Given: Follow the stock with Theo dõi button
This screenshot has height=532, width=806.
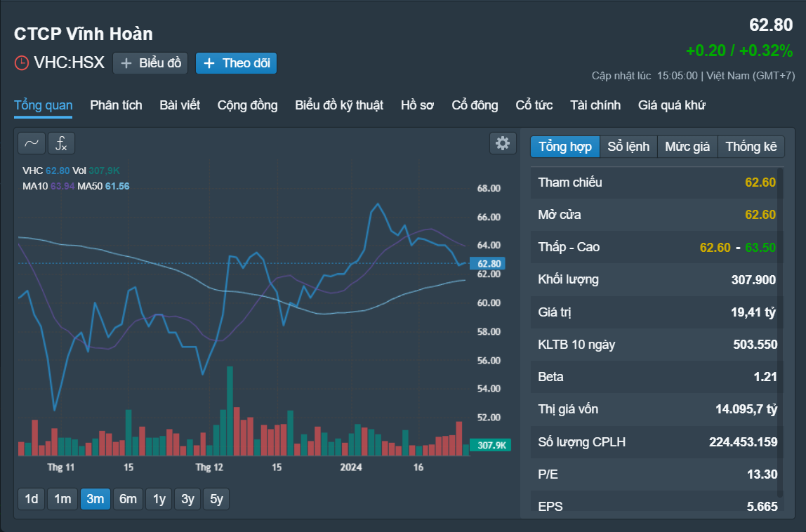Looking at the screenshot, I should pos(237,63).
